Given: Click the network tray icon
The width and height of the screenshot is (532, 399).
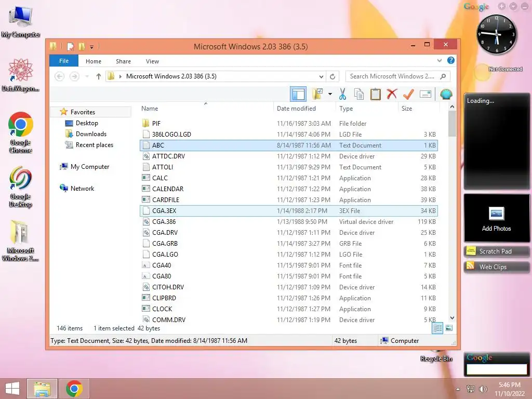Looking at the screenshot, I should click(470, 389).
